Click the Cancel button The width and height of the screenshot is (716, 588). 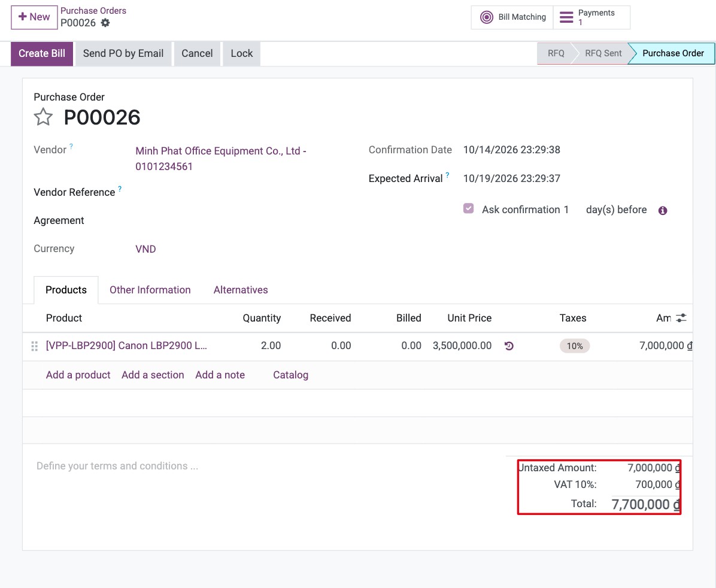[x=198, y=53]
